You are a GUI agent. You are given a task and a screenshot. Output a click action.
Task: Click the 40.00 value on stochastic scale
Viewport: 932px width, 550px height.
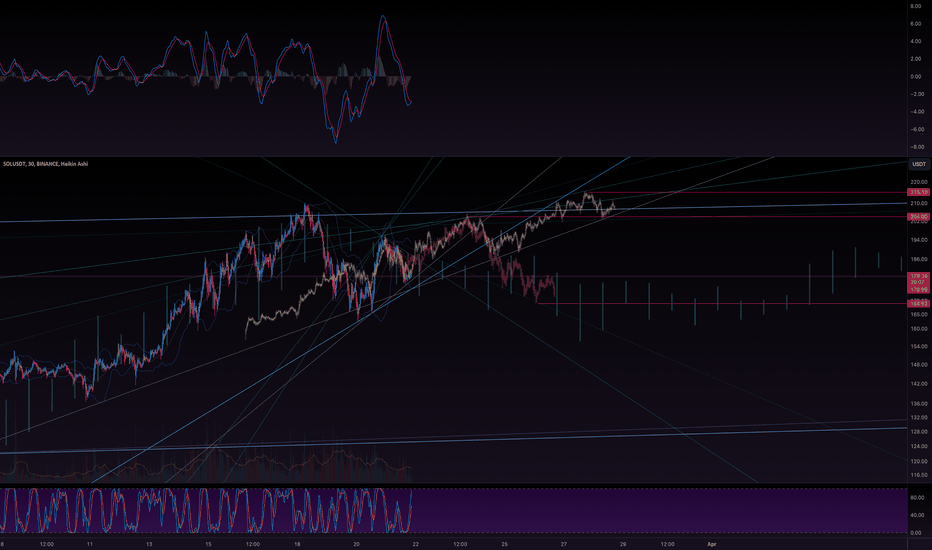pos(916,515)
